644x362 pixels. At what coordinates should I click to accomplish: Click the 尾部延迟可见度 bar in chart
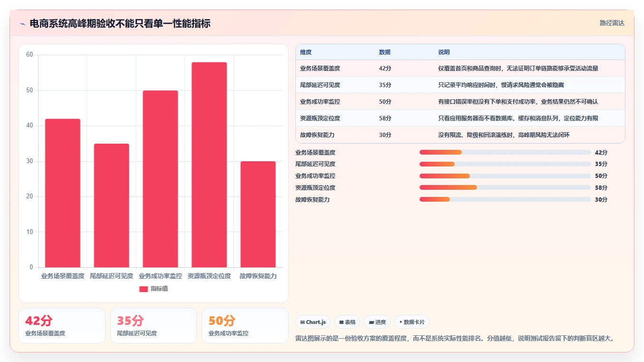click(x=111, y=205)
